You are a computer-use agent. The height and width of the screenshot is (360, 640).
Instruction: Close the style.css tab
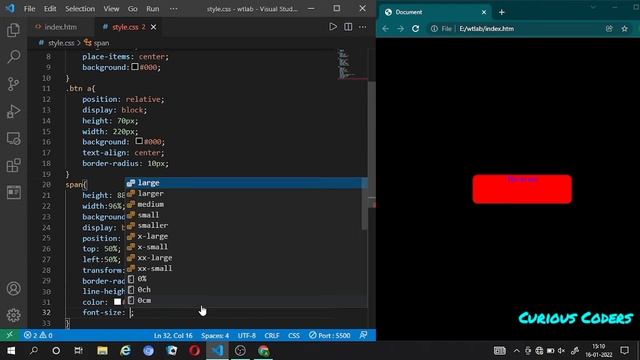click(x=153, y=27)
